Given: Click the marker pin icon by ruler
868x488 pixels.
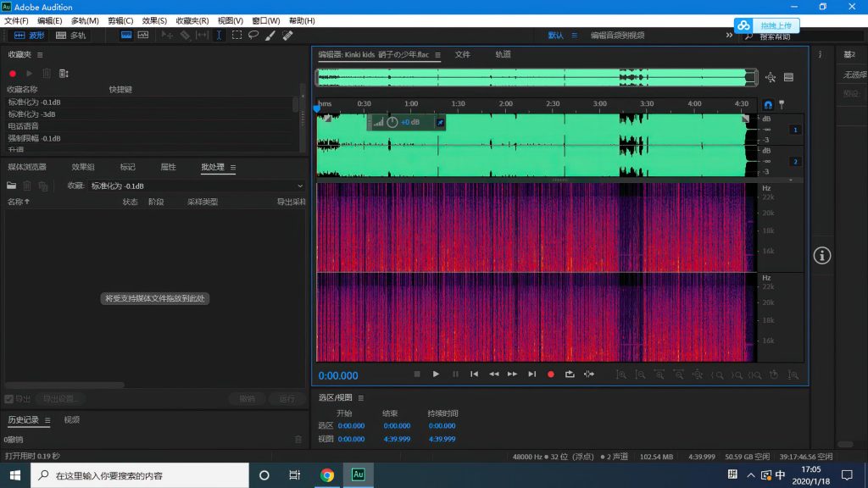Looking at the screenshot, I should click(782, 104).
